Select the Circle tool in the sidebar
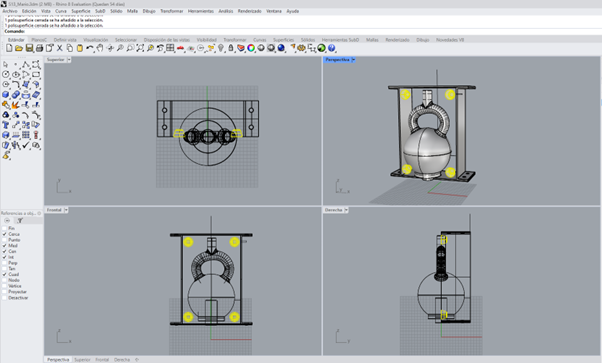602x363 pixels. [x=5, y=75]
